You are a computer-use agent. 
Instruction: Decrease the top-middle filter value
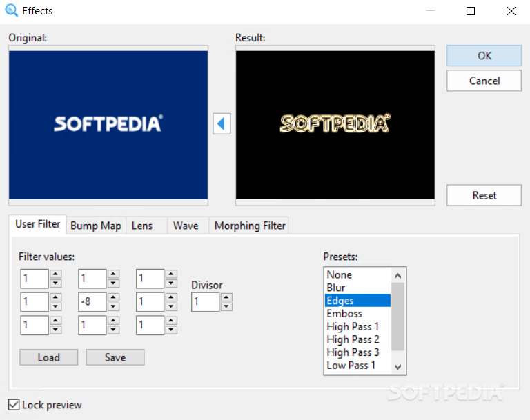point(113,283)
